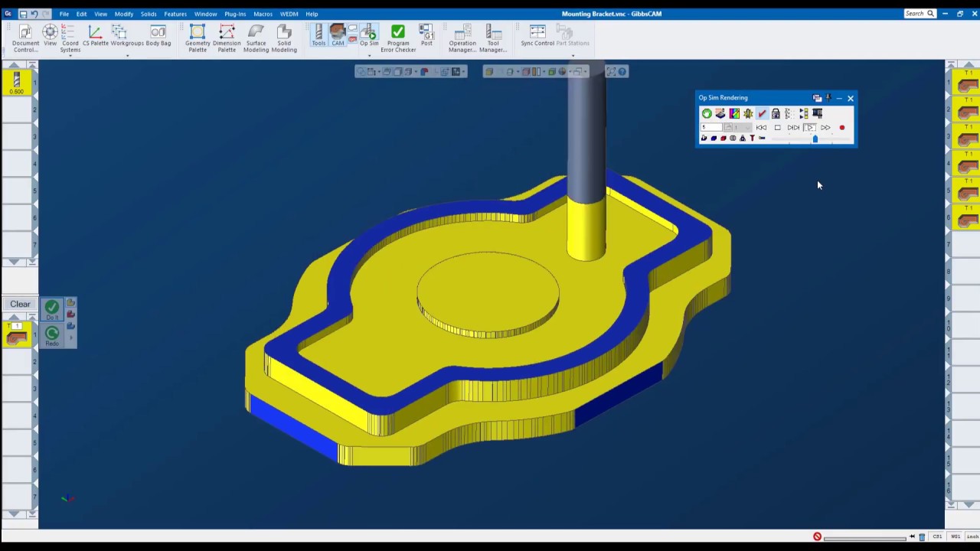
Task: Click the Redo button
Action: [52, 335]
